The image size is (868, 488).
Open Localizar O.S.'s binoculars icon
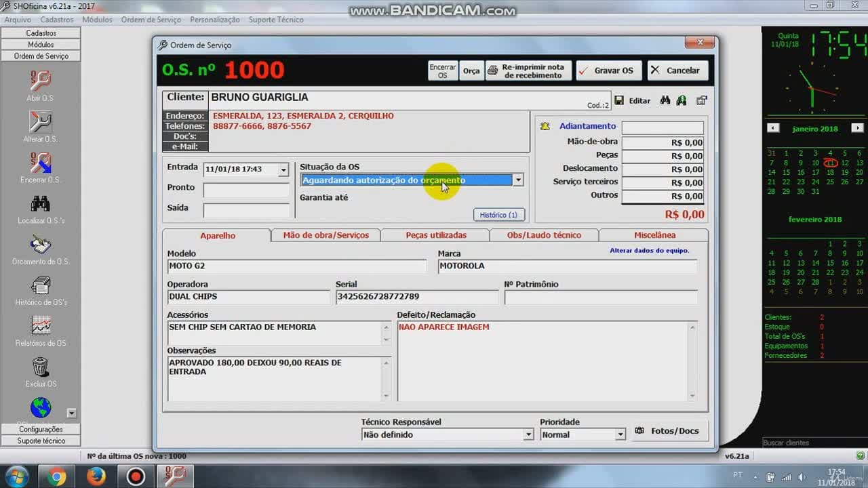40,203
